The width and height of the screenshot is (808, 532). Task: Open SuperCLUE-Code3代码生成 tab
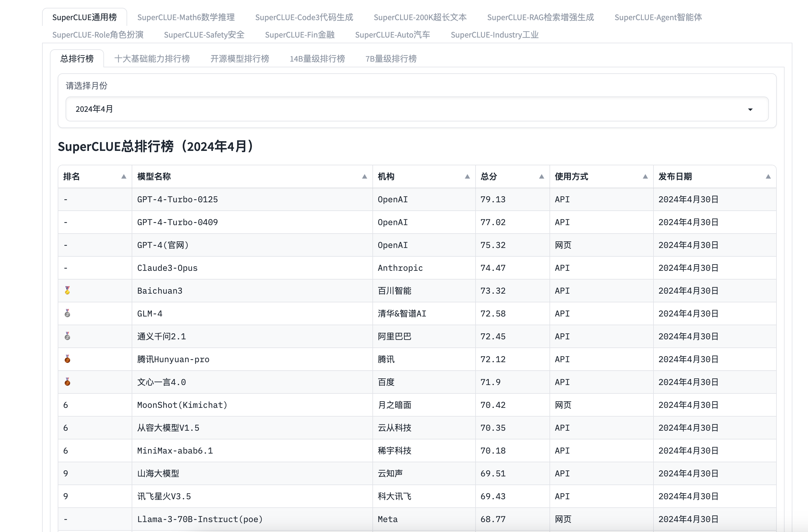304,17
